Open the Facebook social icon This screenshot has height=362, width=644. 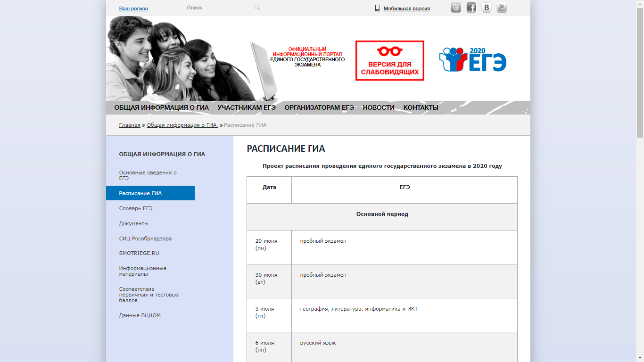pyautogui.click(x=471, y=8)
